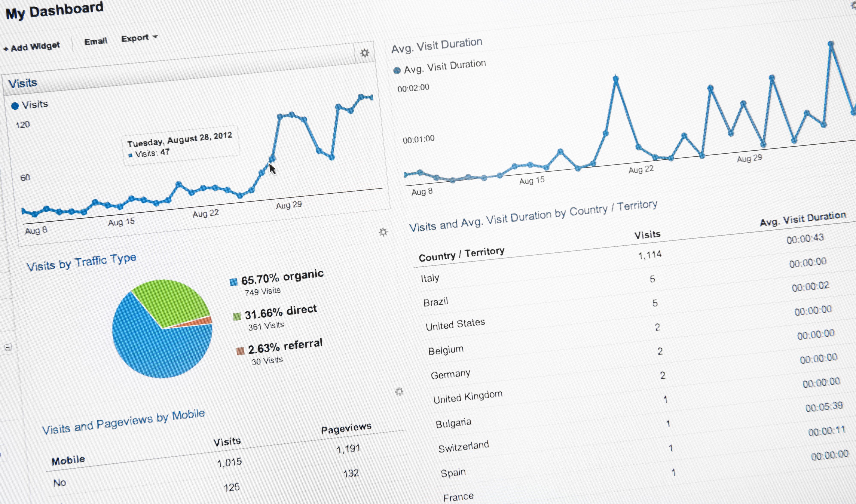Open the settings gear on the Visits widget
856x504 pixels.
(x=365, y=53)
